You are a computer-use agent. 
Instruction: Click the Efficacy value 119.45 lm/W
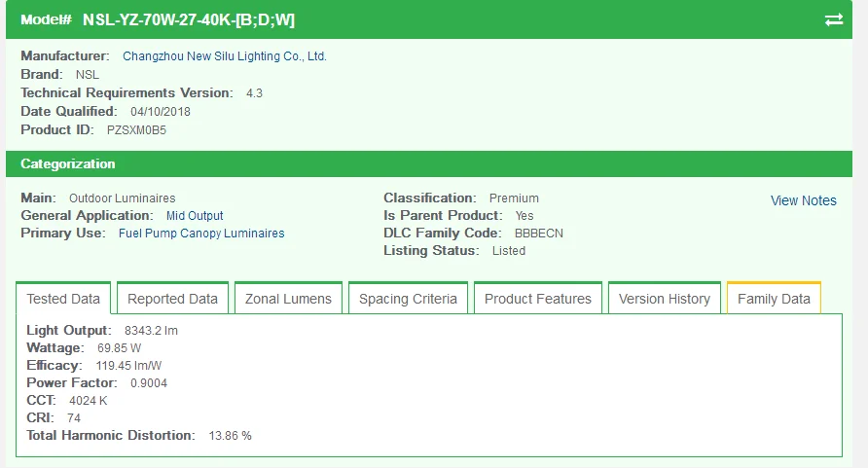tap(128, 366)
